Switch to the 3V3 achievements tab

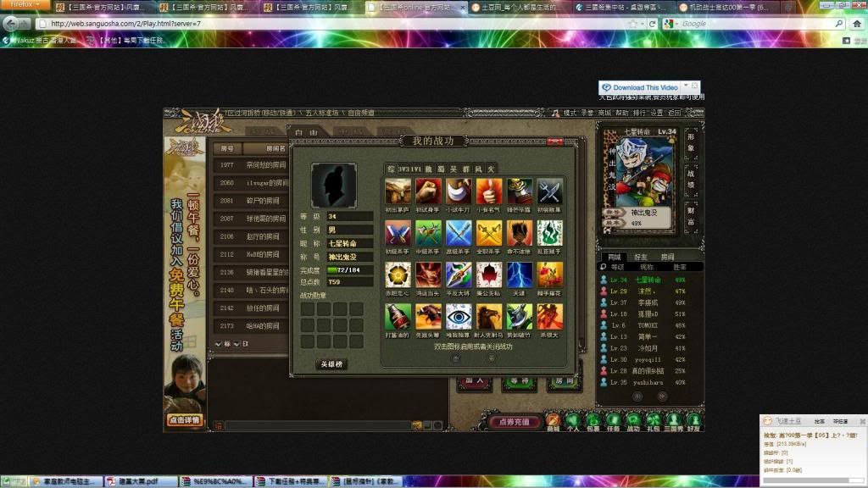[403, 169]
